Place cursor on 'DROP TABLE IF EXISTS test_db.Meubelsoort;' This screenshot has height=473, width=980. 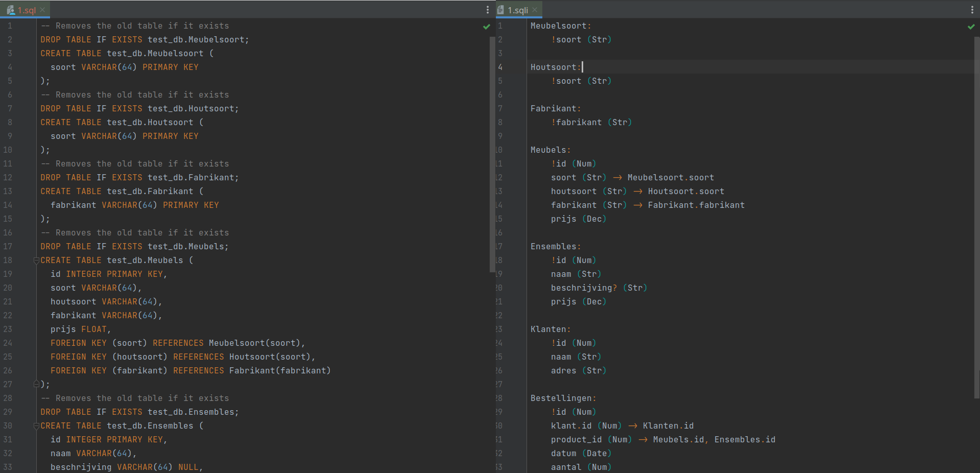pyautogui.click(x=145, y=39)
